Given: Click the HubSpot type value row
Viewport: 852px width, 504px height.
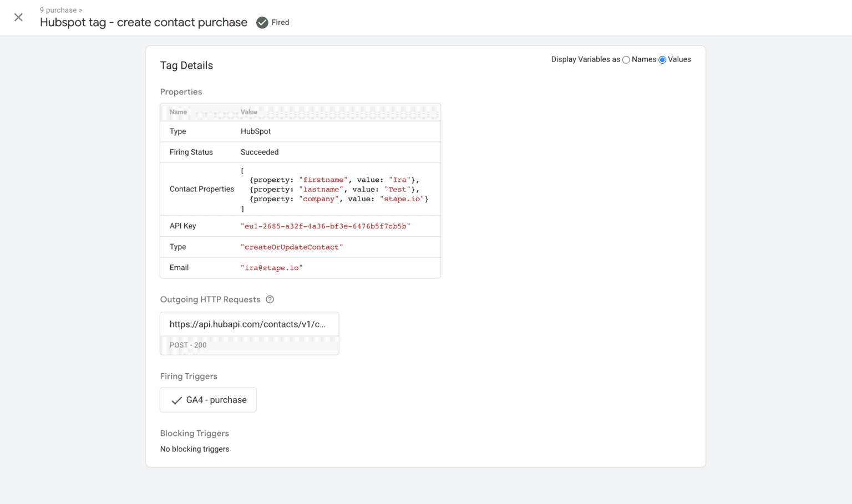Looking at the screenshot, I should [256, 131].
